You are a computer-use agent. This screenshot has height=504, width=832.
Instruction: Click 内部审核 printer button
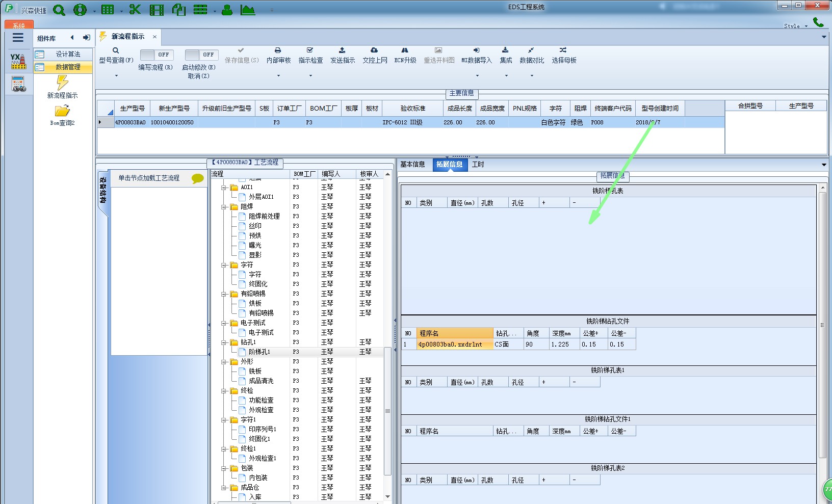pyautogui.click(x=278, y=55)
